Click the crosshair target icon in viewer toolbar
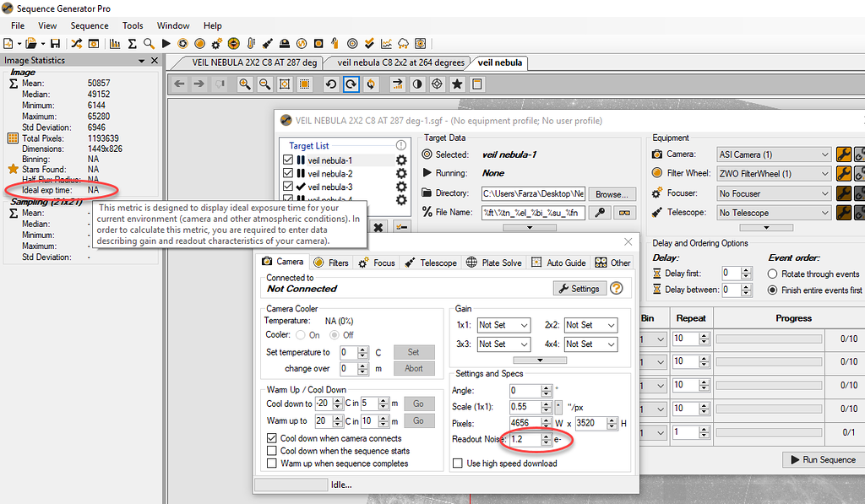 [x=435, y=84]
